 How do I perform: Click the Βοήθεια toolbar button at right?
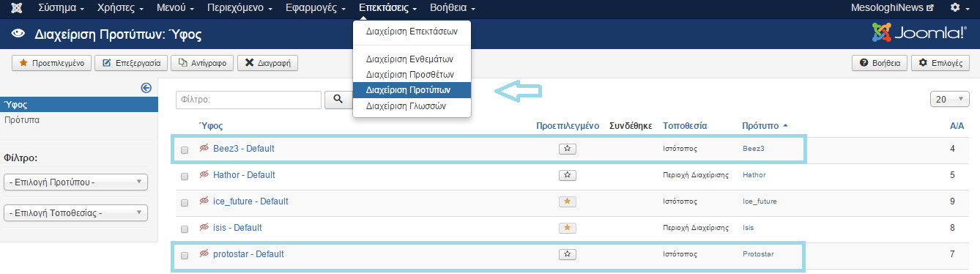[x=880, y=63]
